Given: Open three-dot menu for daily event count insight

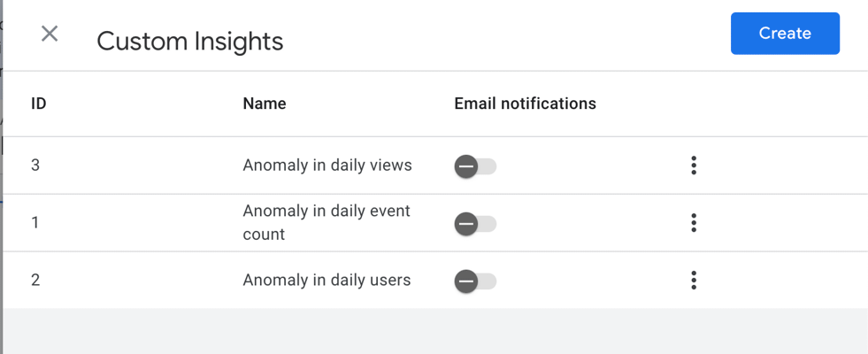Looking at the screenshot, I should click(x=694, y=223).
